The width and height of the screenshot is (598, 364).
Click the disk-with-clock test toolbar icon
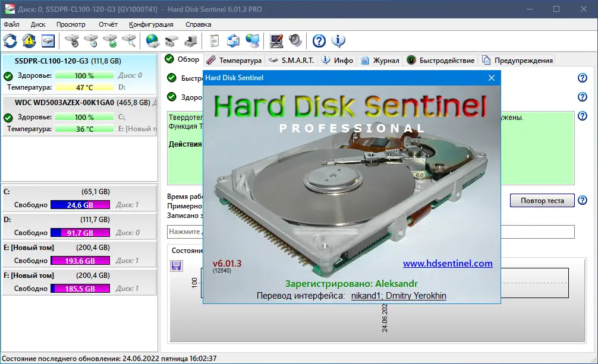click(x=91, y=41)
